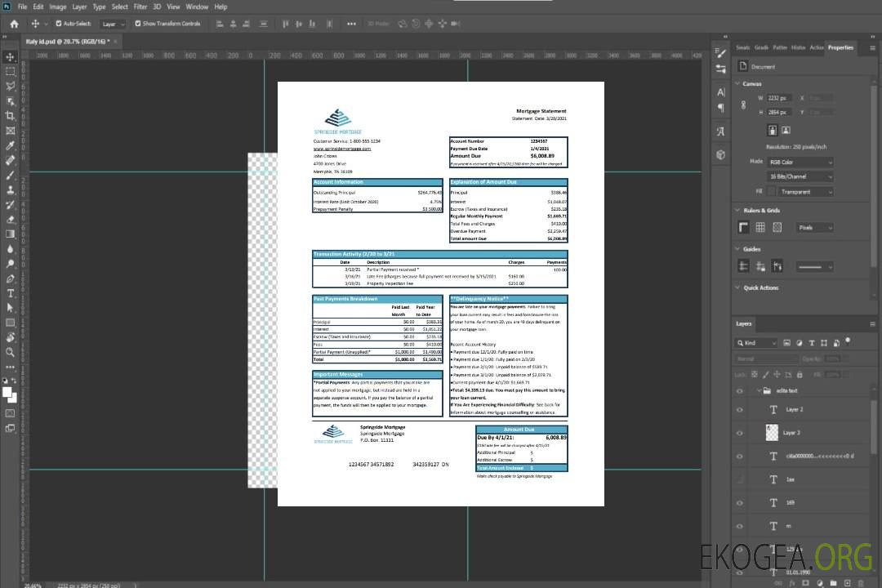Viewport: 882px width, 588px height.
Task: Toggle Show Transform Controls checkbox
Action: (138, 24)
